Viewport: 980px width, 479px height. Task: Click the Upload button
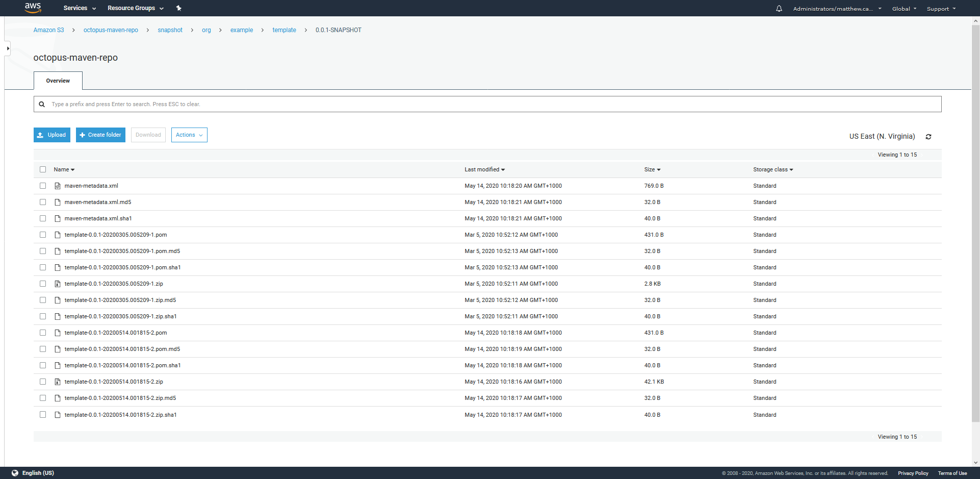coord(51,135)
